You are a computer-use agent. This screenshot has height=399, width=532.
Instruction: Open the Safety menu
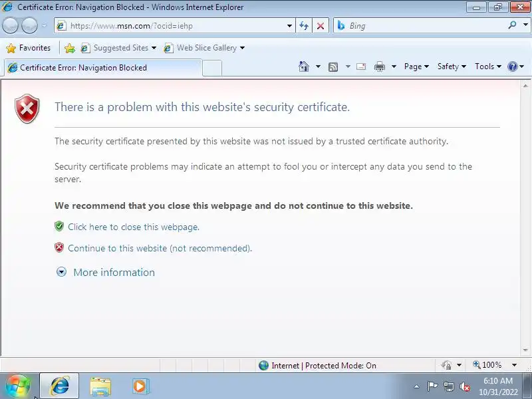pos(452,66)
